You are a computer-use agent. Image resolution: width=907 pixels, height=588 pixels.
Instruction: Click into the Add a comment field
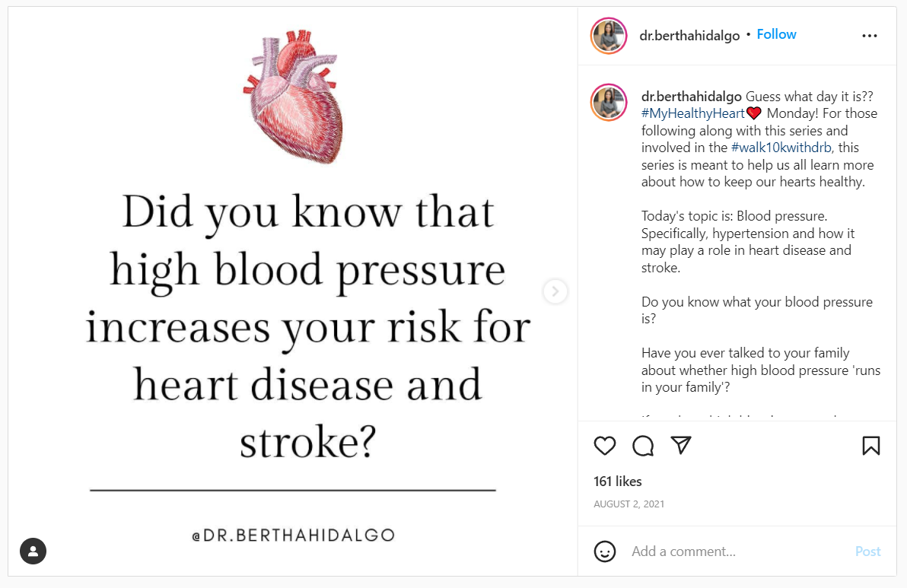coord(730,551)
